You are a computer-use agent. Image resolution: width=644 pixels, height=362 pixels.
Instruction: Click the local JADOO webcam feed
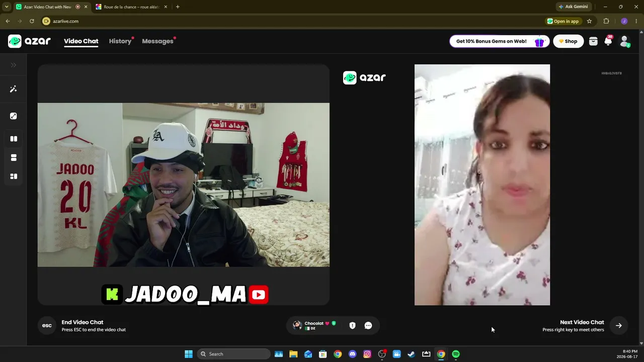tap(184, 185)
